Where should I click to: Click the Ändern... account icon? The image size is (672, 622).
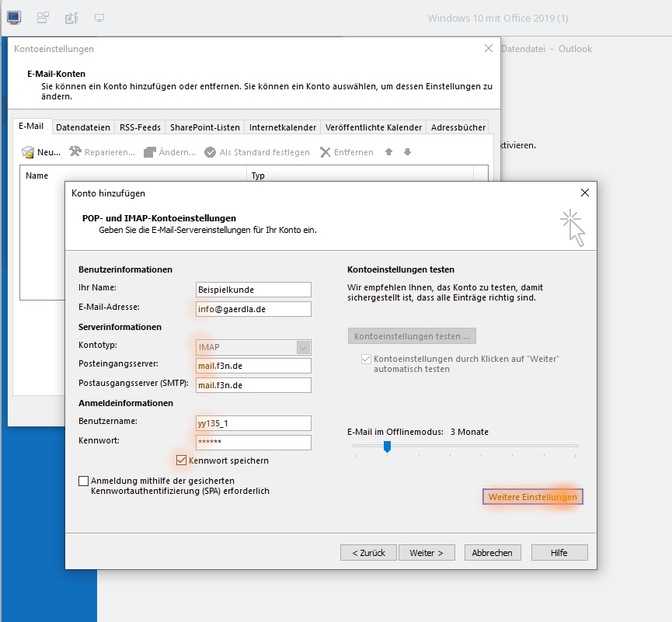pos(150,152)
